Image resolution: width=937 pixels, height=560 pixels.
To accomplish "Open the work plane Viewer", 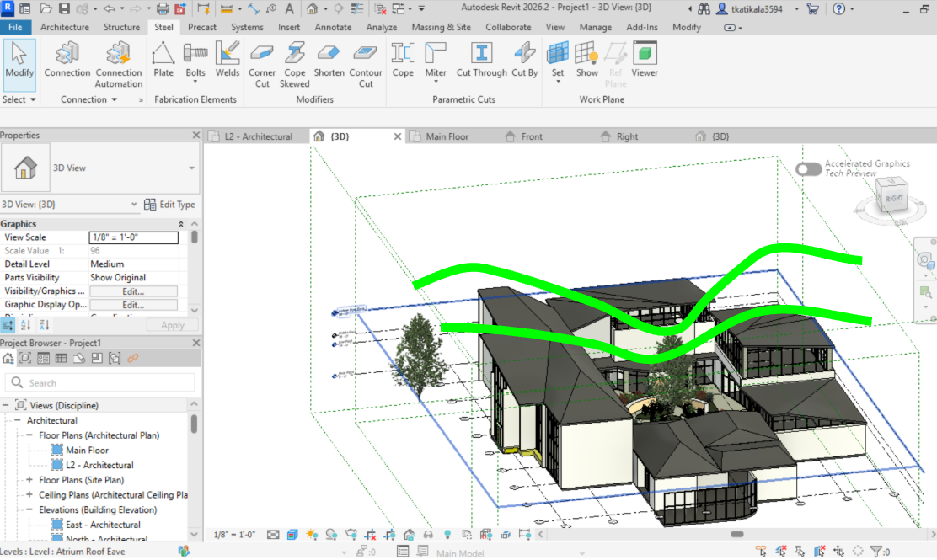I will coord(644,60).
